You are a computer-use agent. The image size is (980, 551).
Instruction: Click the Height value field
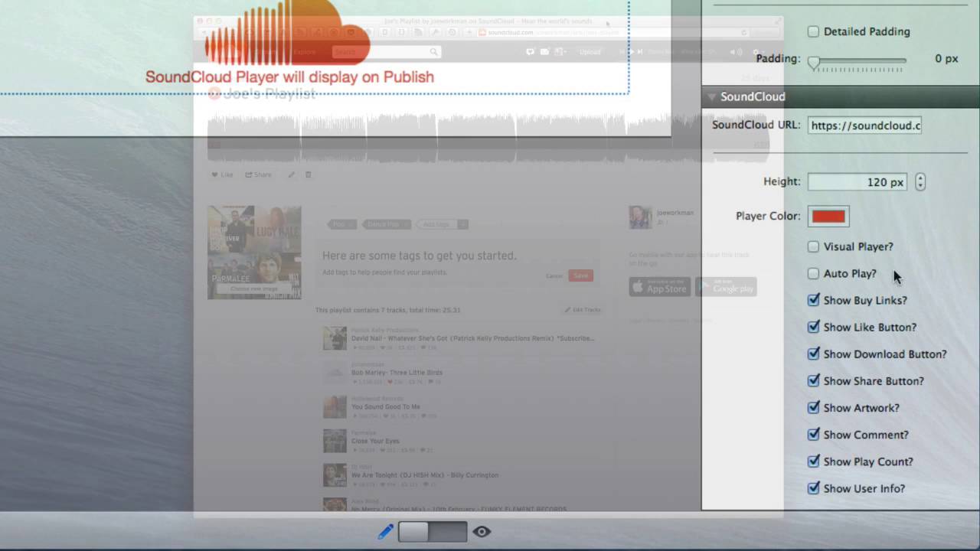[857, 182]
